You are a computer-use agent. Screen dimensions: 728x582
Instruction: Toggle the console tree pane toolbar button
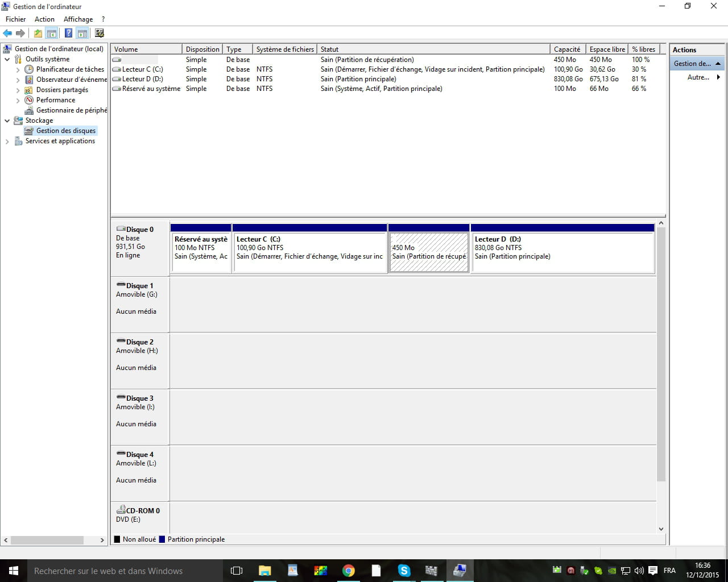(52, 34)
